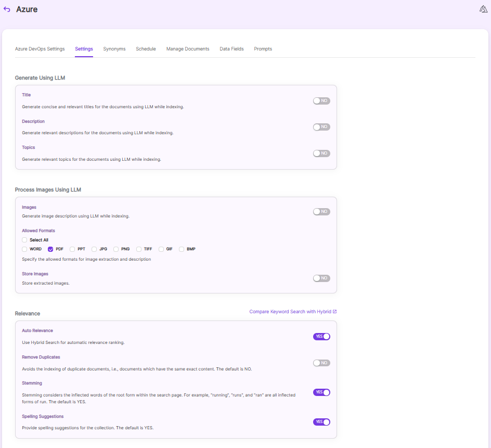The image size is (491, 448).
Task: Enable the Topics generation toggle
Action: click(x=321, y=153)
